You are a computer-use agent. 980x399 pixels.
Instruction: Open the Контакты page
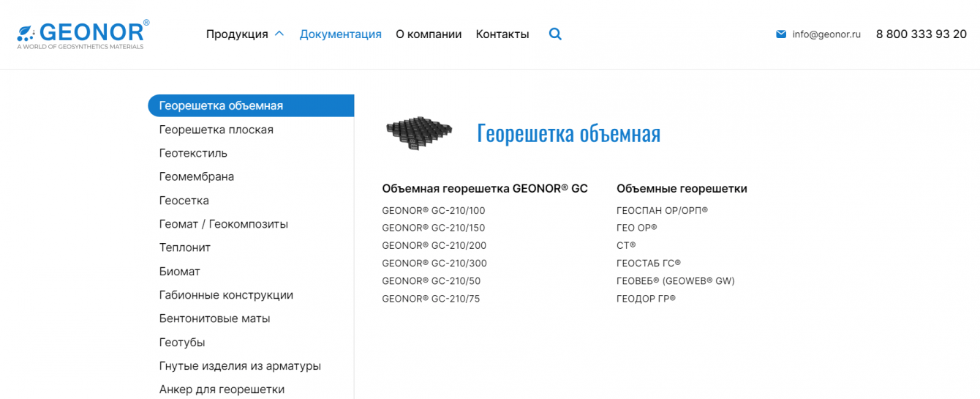[x=502, y=34]
